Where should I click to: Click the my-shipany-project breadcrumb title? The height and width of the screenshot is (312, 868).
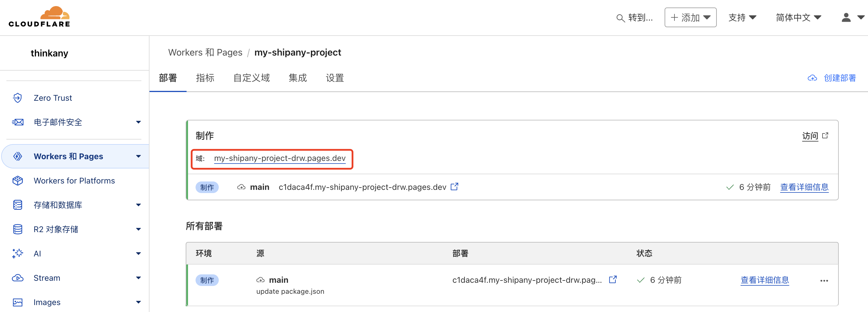click(x=298, y=52)
